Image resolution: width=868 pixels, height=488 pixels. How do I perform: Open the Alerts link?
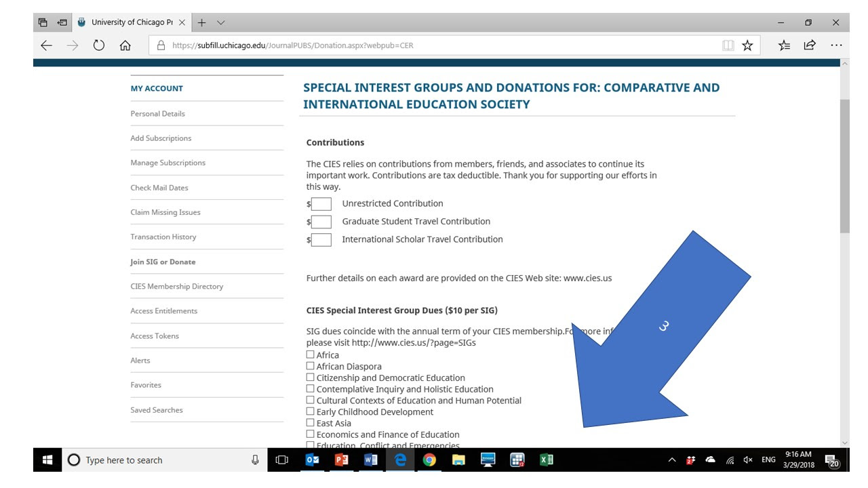click(x=140, y=361)
